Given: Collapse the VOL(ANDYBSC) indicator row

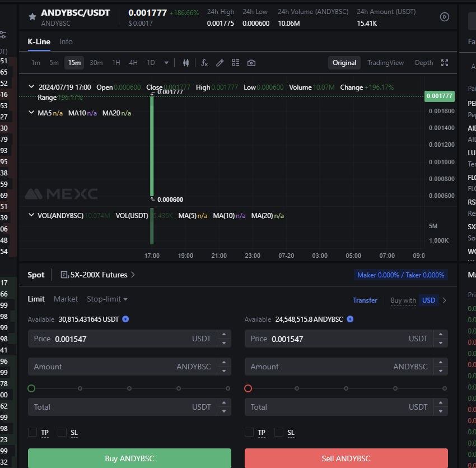Looking at the screenshot, I should click(x=31, y=215).
